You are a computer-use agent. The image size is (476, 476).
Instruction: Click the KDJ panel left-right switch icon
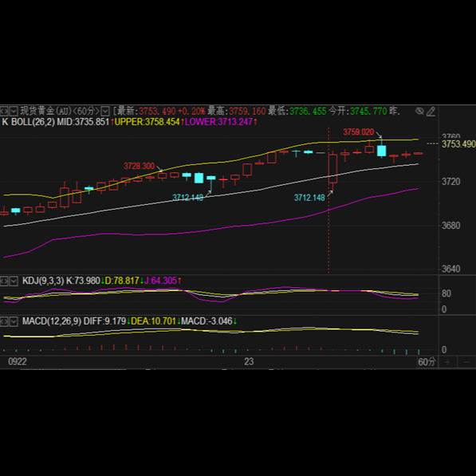(4, 281)
